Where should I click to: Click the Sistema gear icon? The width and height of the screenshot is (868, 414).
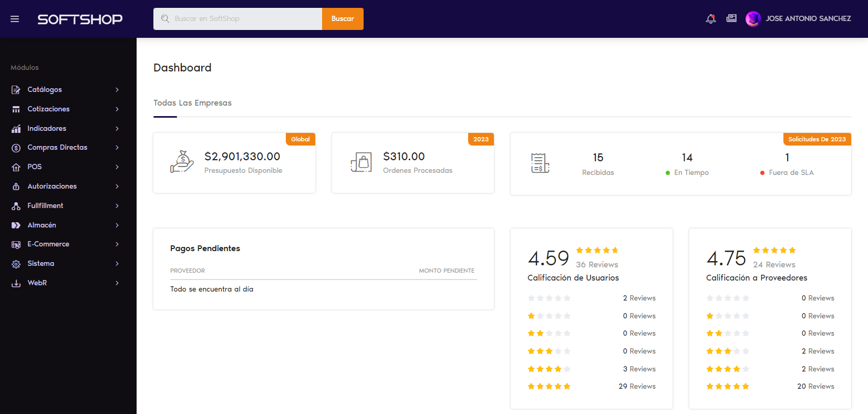coord(16,264)
